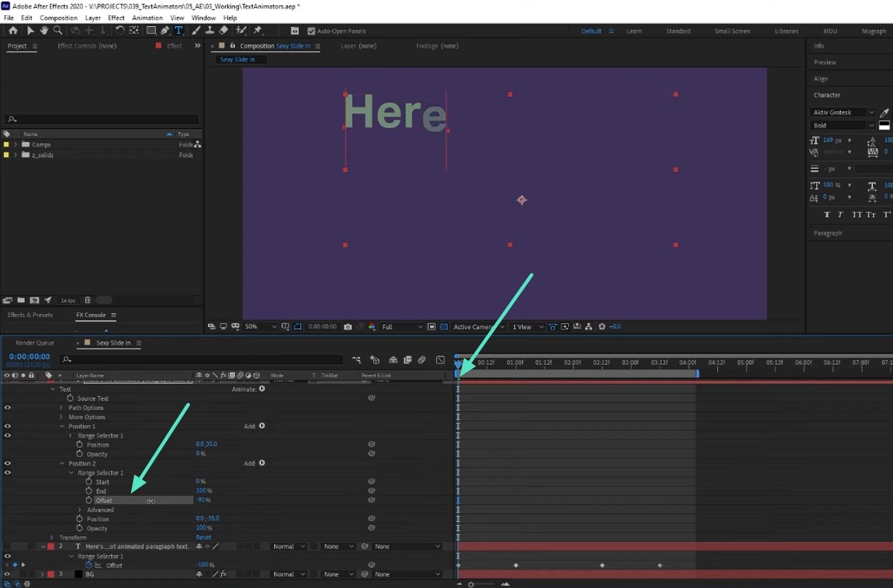Open the Graph Editor icon
The width and height of the screenshot is (893, 588).
pyautogui.click(x=440, y=359)
